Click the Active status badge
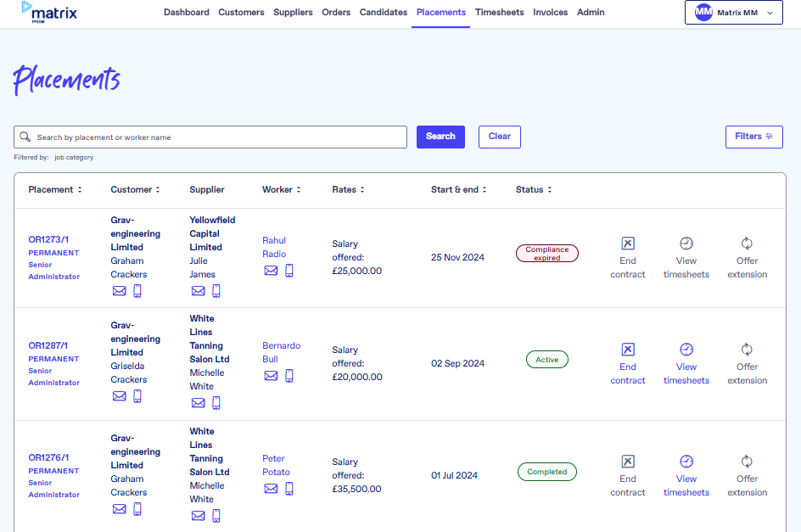This screenshot has width=801, height=532. (547, 360)
